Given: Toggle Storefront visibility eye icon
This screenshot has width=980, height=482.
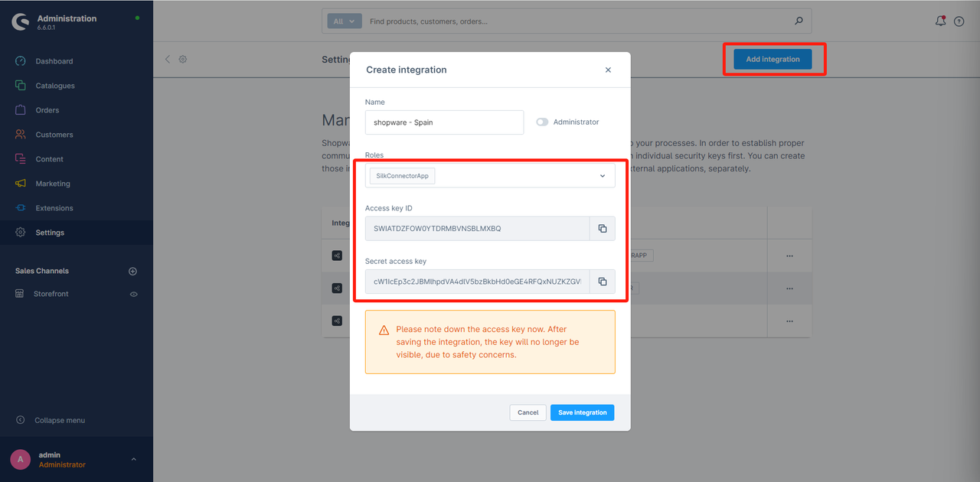Looking at the screenshot, I should pos(133,294).
